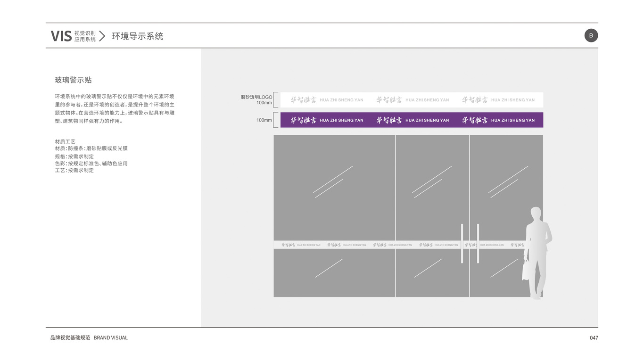
Task: Click the round B badge in the header
Action: pyautogui.click(x=591, y=35)
